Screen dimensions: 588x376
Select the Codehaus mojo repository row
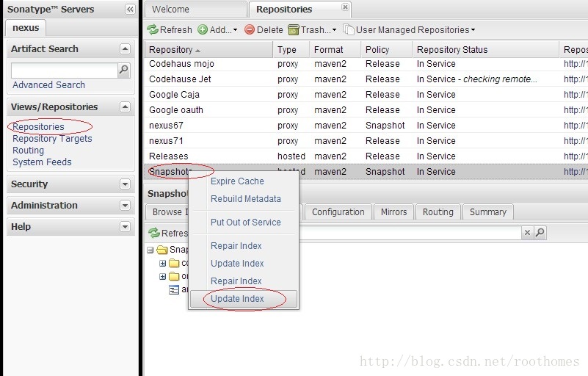pos(366,64)
